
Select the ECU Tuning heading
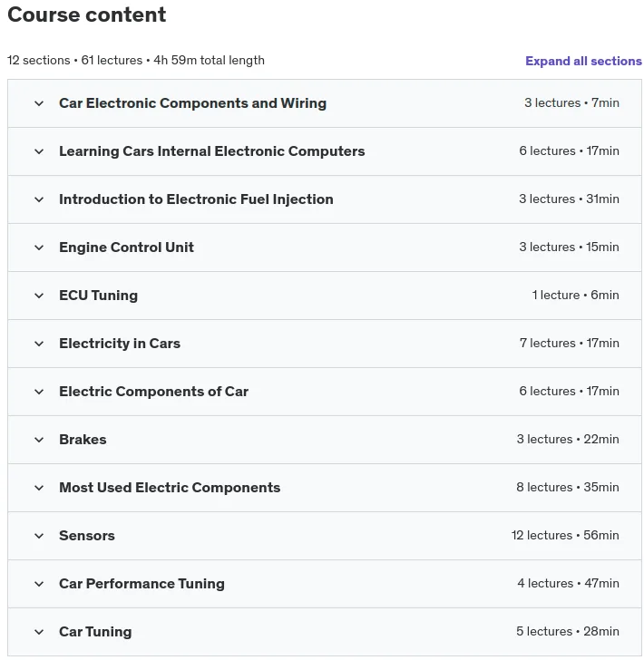[x=98, y=296]
